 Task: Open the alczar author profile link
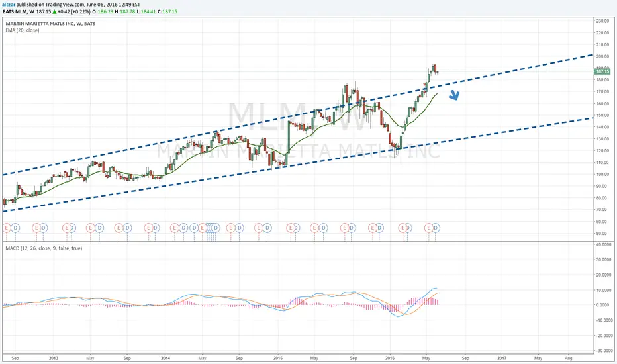click(9, 5)
